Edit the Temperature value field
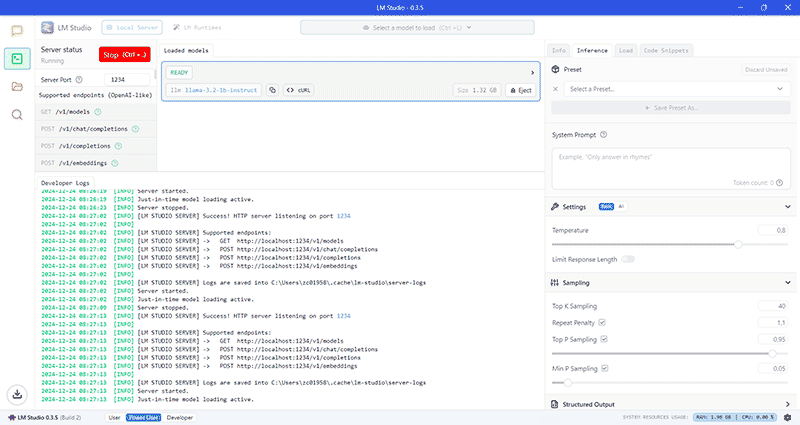 coord(773,230)
